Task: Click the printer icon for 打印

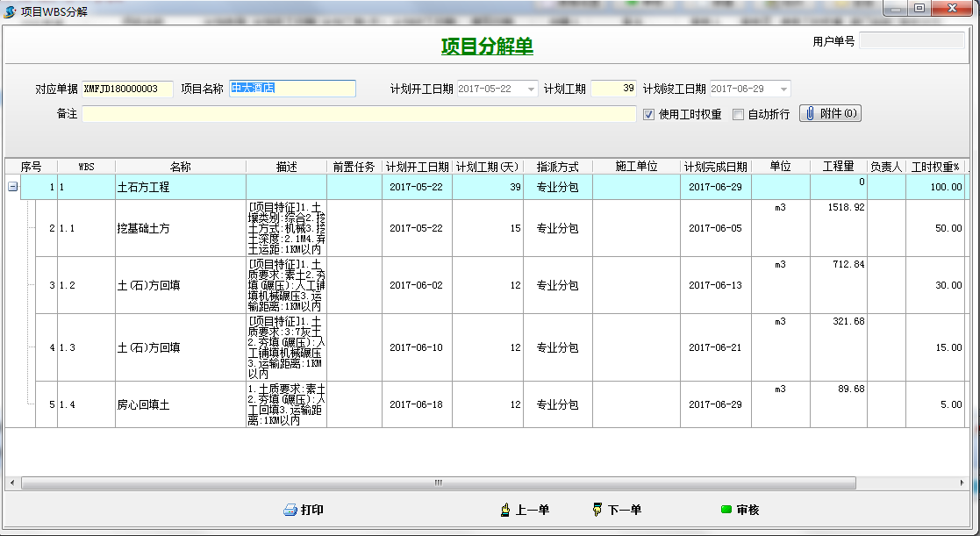Action: pyautogui.click(x=290, y=510)
